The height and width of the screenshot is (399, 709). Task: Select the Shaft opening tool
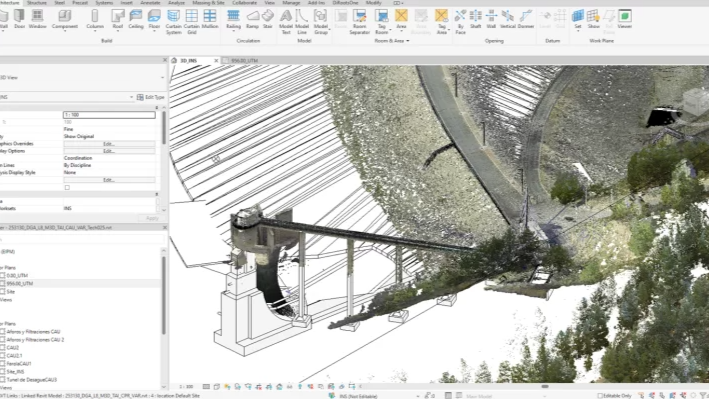coord(476,19)
